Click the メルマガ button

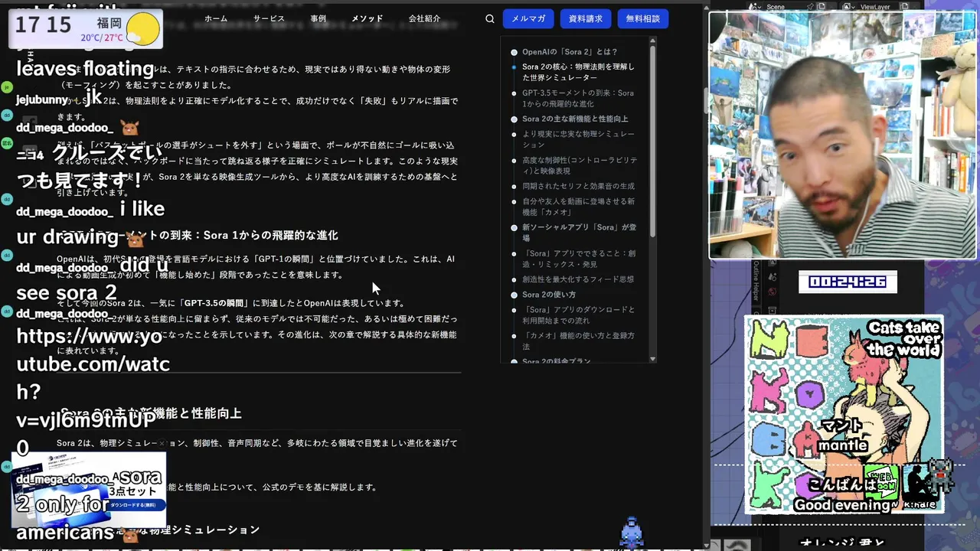[x=528, y=18]
